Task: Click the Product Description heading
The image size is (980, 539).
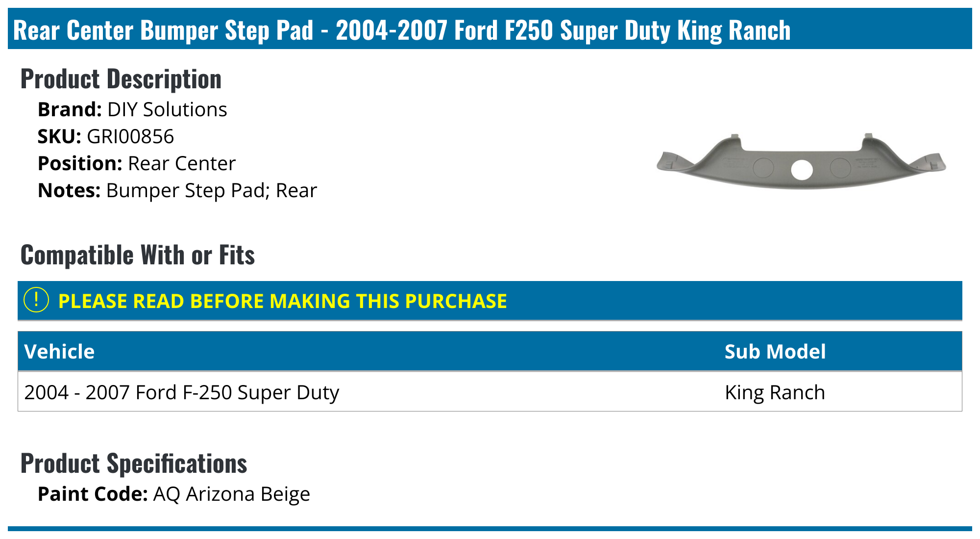Action: tap(121, 79)
